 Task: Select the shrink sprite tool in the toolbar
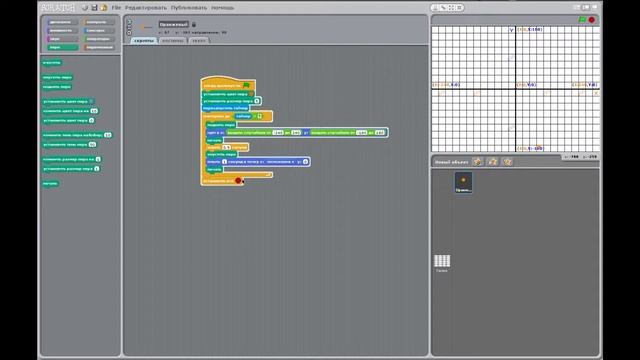click(459, 8)
